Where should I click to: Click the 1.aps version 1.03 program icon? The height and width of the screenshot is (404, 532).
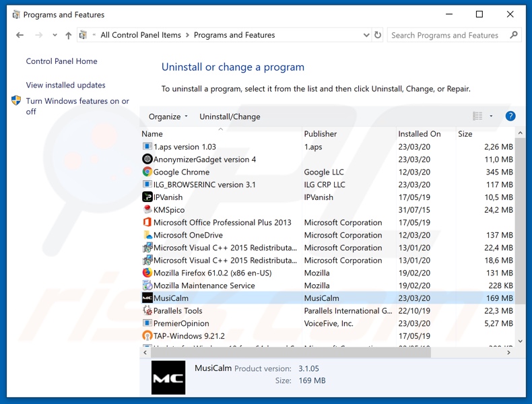(x=147, y=147)
